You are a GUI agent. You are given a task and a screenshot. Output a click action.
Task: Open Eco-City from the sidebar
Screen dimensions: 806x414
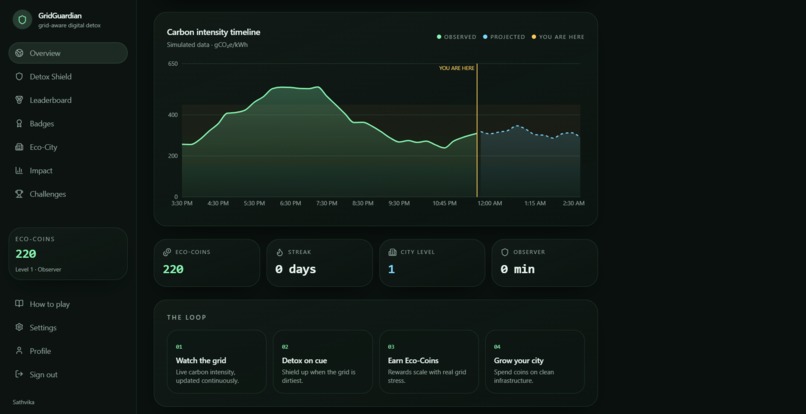(68, 147)
